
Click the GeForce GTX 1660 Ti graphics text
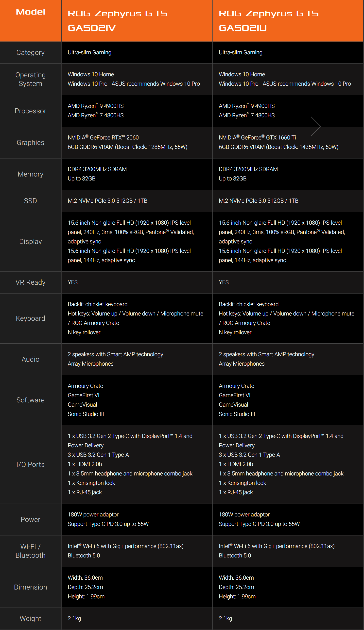pyautogui.click(x=257, y=138)
